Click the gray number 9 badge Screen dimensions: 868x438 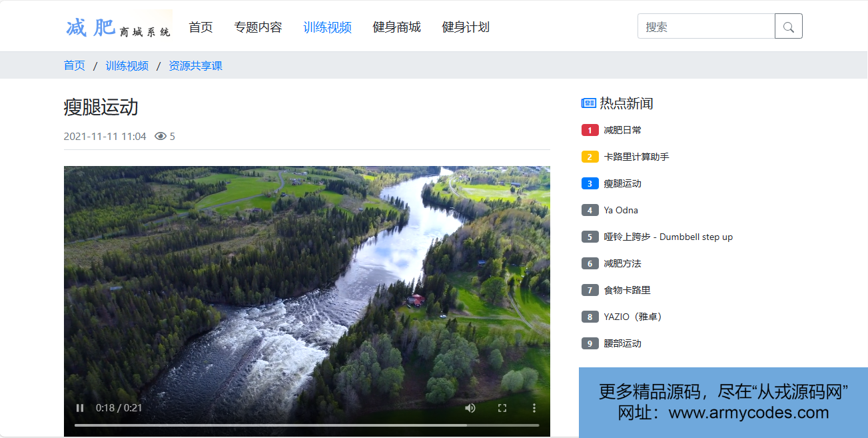(x=590, y=343)
